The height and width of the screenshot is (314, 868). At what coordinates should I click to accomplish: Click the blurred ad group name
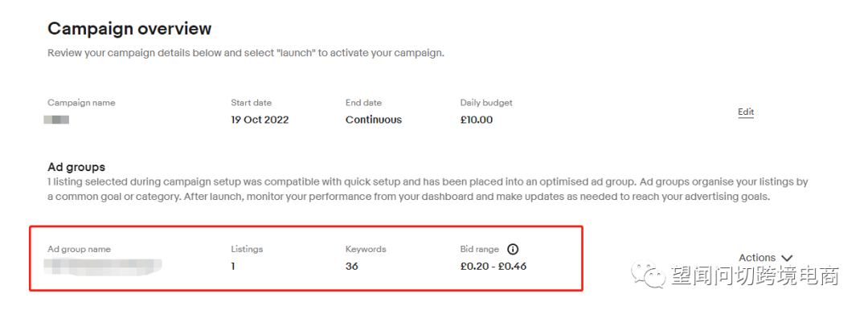pyautogui.click(x=103, y=267)
